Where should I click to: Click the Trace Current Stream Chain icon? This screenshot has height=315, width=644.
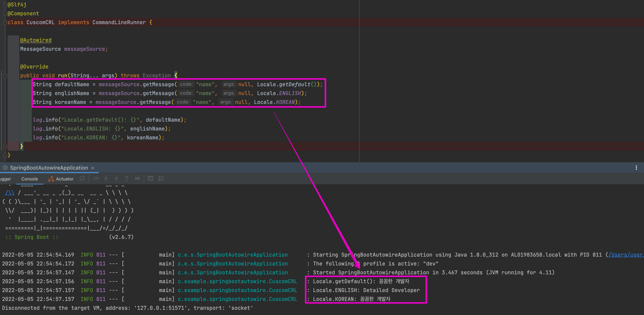coord(161,178)
